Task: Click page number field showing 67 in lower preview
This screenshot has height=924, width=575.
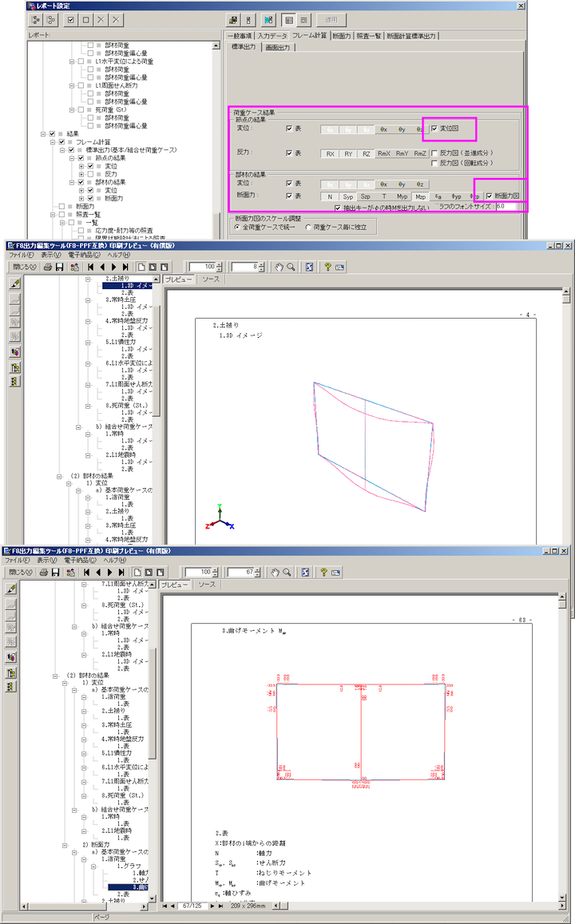Action: click(x=241, y=572)
